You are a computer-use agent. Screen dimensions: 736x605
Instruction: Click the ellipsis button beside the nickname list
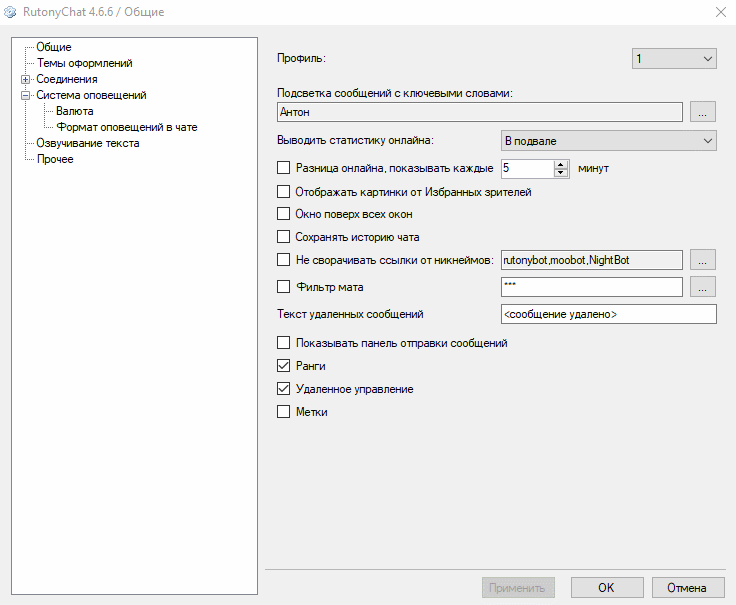[x=703, y=260]
